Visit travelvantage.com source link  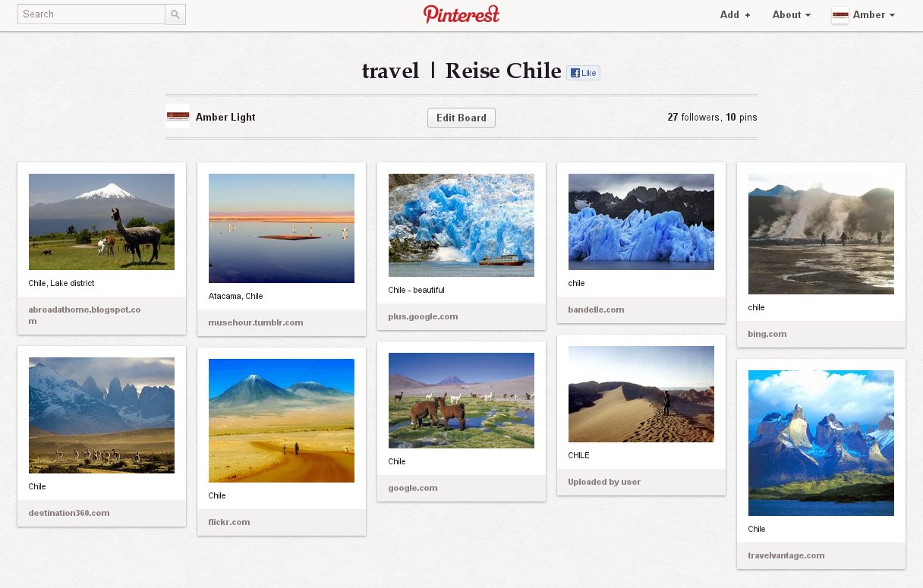coord(786,555)
